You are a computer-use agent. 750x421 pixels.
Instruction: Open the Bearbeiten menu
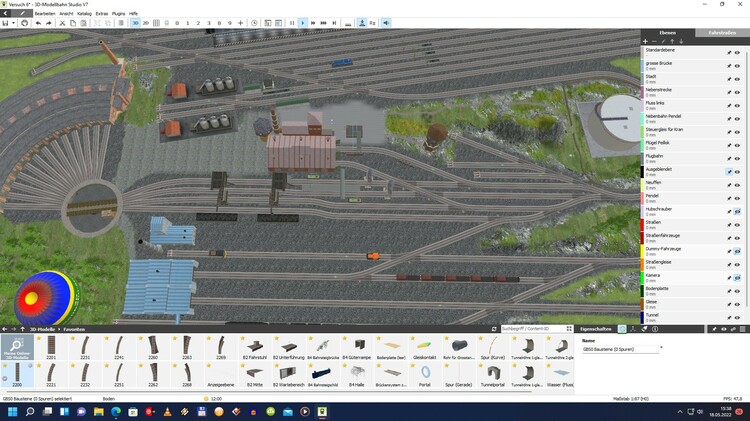tap(44, 13)
